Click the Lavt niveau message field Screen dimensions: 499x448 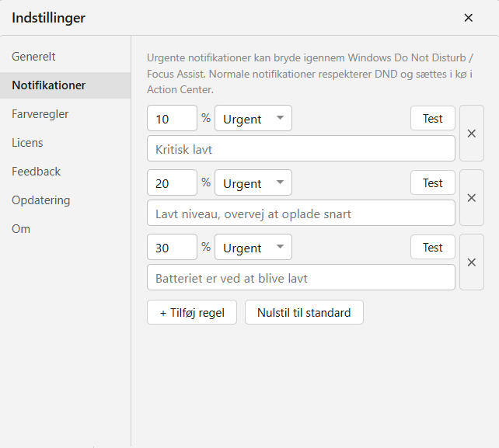301,213
